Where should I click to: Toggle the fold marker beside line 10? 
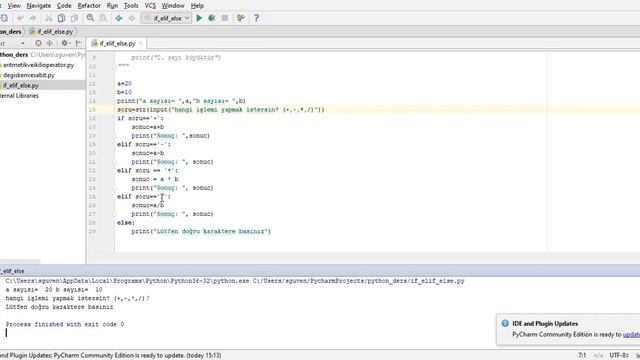[x=115, y=66]
